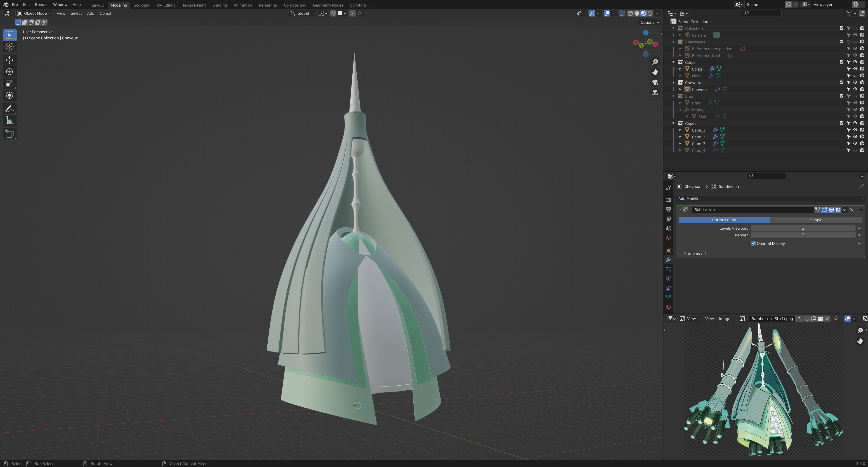868x467 pixels.
Task: Switch to the Sculpting workspace tab
Action: [x=142, y=5]
